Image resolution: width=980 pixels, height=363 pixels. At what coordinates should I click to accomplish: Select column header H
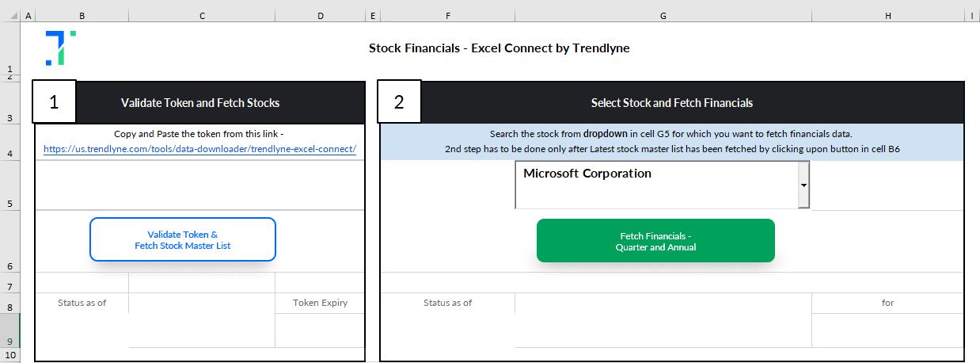point(888,16)
